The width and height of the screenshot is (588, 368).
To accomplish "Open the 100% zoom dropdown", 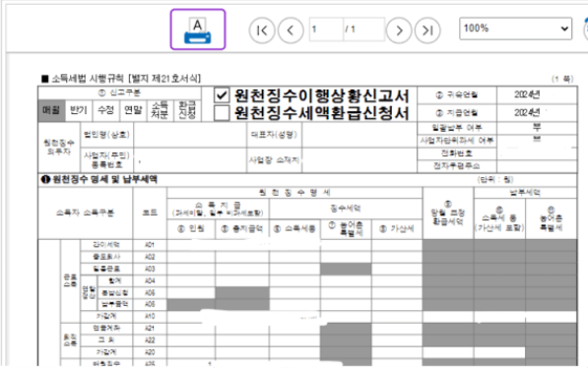I will (515, 29).
